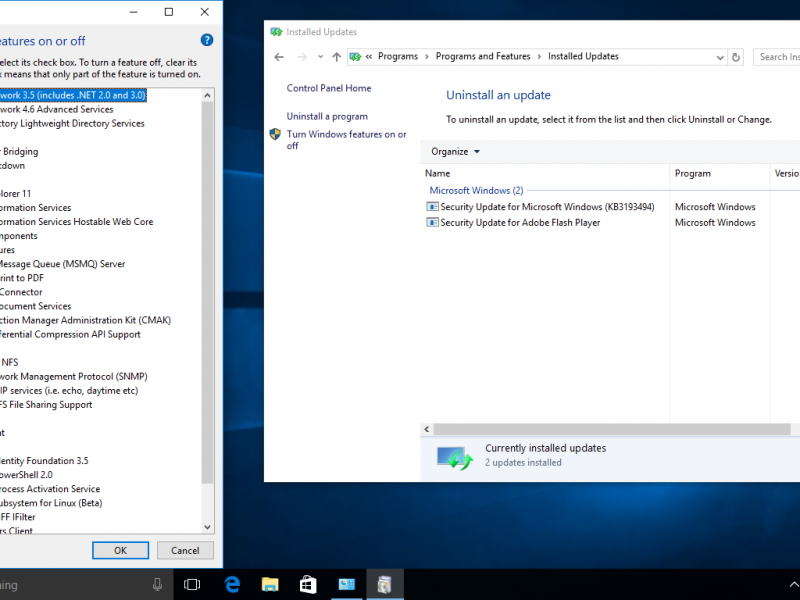The image size is (800, 600).
Task: Click the Currently installed updates status text
Action: pyautogui.click(x=545, y=448)
